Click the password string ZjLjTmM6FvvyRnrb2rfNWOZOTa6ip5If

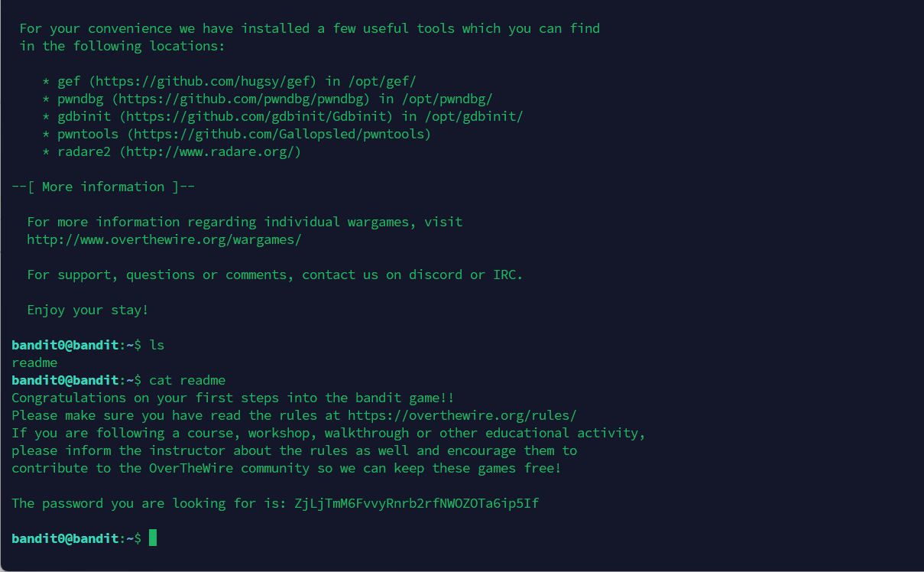(417, 503)
